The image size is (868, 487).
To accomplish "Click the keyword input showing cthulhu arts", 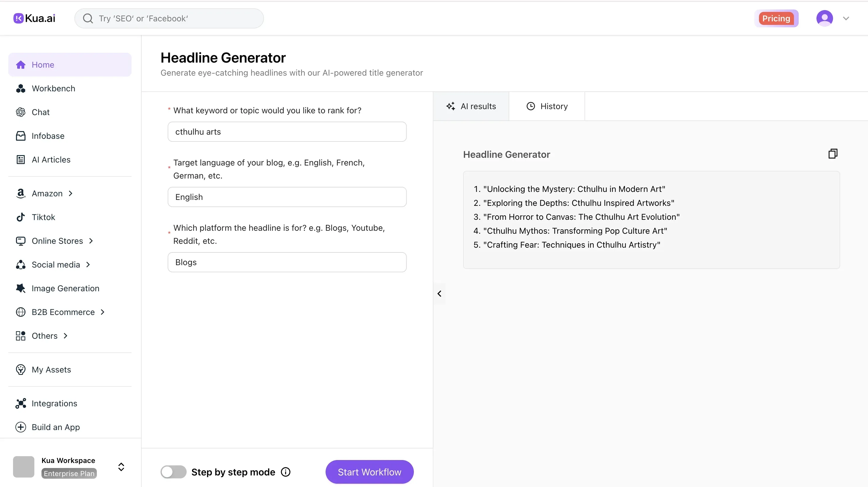I will coord(286,131).
